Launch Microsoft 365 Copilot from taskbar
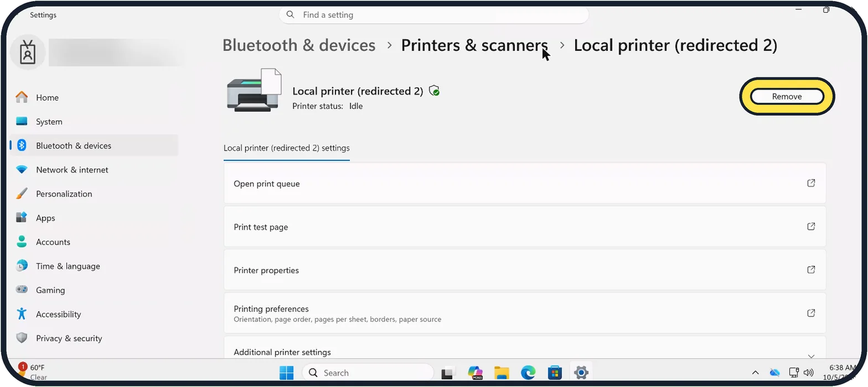 pos(475,373)
